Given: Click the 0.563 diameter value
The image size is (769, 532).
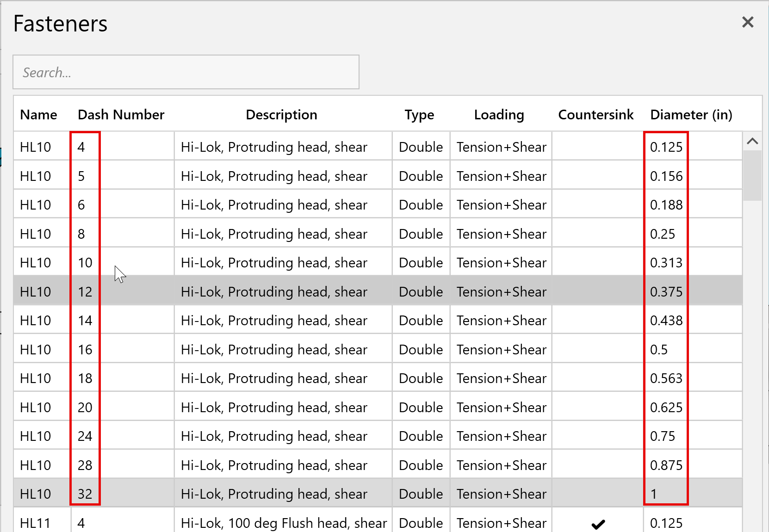Looking at the screenshot, I should tap(666, 378).
